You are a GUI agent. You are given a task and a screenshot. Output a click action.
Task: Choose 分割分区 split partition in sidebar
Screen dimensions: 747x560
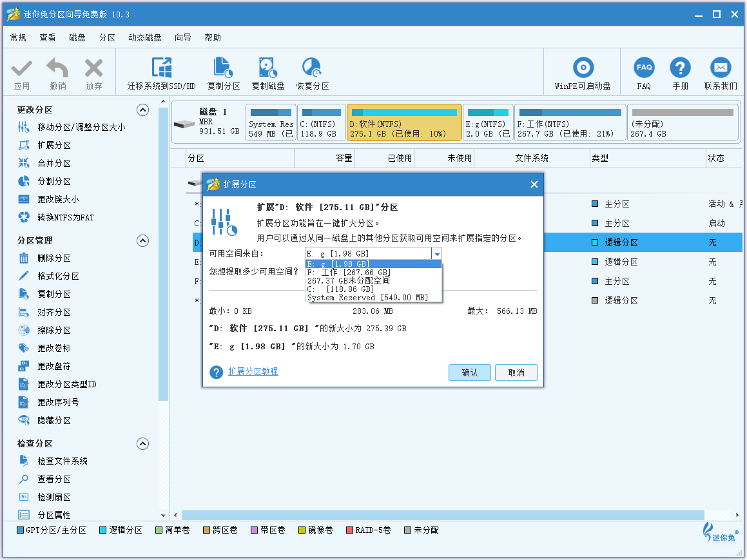tap(44, 182)
